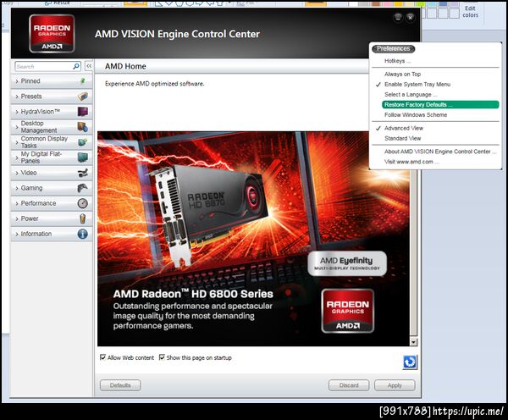Click the HydraVision monitor icon
The height and width of the screenshot is (420, 508).
(83, 112)
